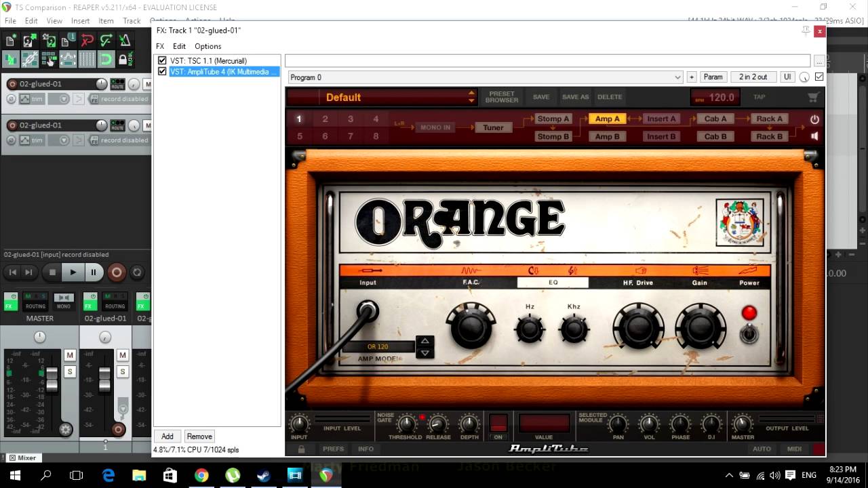This screenshot has height=488, width=868.
Task: Open the AmpliTube PRESET BROWSER
Action: point(502,97)
